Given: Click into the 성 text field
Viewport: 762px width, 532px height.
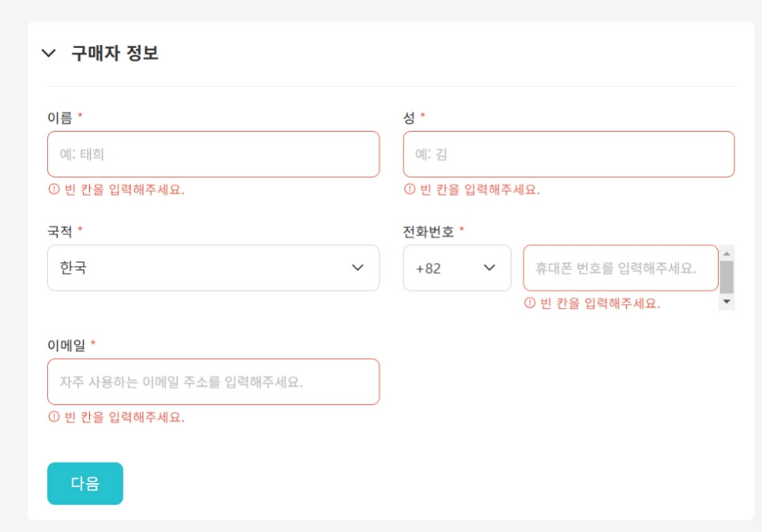Looking at the screenshot, I should coord(569,154).
